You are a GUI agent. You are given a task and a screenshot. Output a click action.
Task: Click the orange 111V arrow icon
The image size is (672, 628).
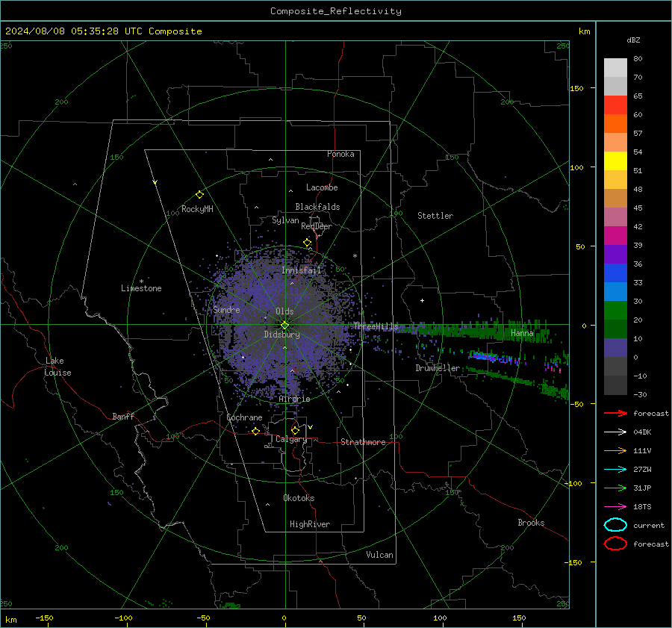[x=615, y=450]
